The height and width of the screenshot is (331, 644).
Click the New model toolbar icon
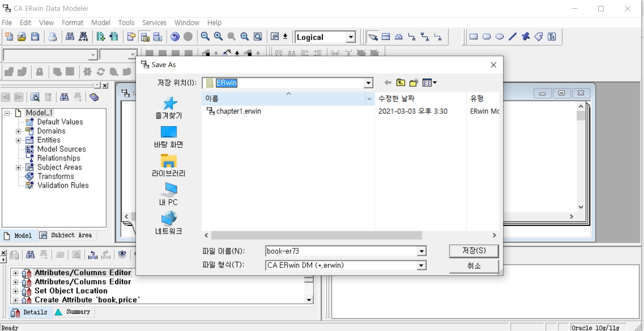pos(9,37)
